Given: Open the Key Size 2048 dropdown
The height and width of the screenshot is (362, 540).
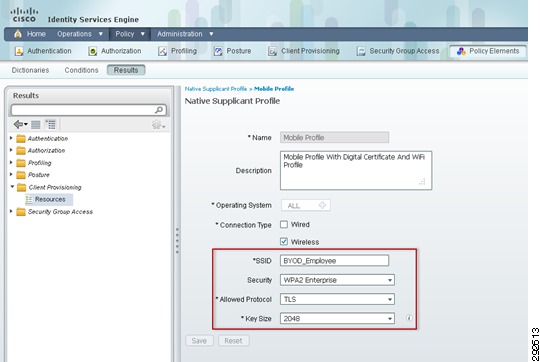Looking at the screenshot, I should (x=337, y=319).
